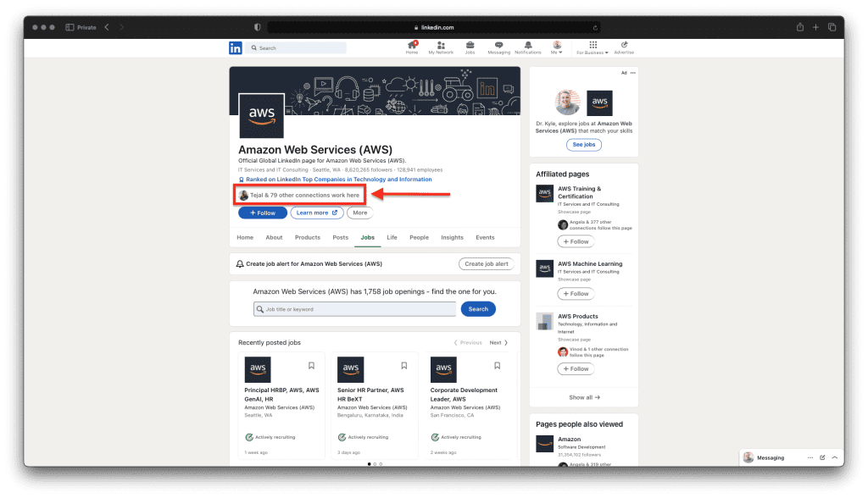Click See jobs in the ad panel
Viewport: 868px width, 498px height.
[x=584, y=145]
